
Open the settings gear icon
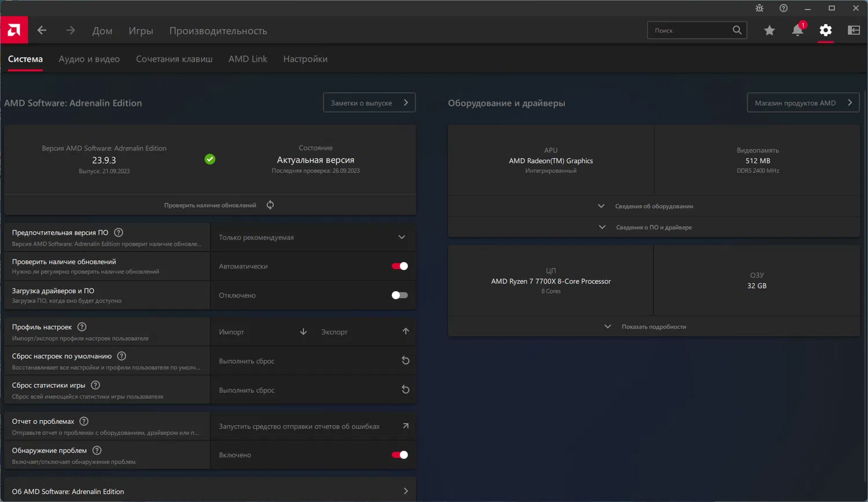coord(826,31)
